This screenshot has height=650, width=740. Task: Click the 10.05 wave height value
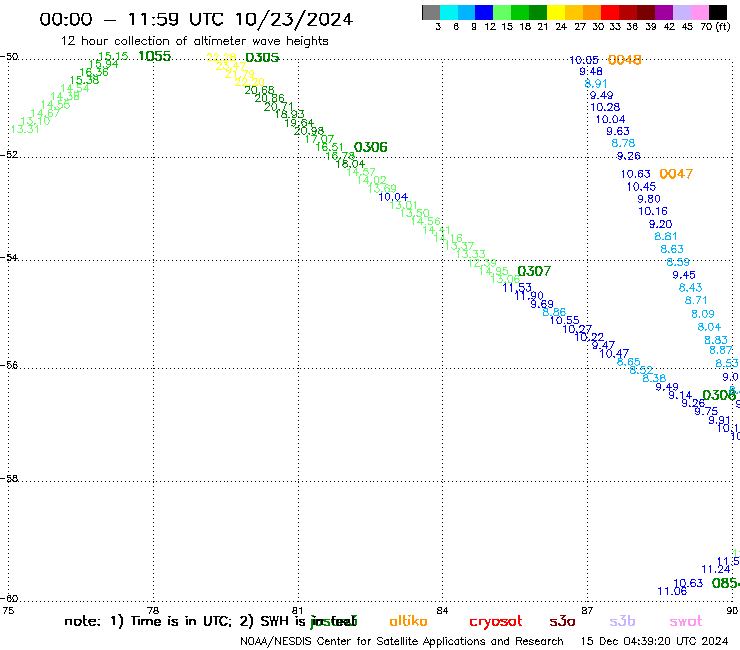(x=584, y=60)
